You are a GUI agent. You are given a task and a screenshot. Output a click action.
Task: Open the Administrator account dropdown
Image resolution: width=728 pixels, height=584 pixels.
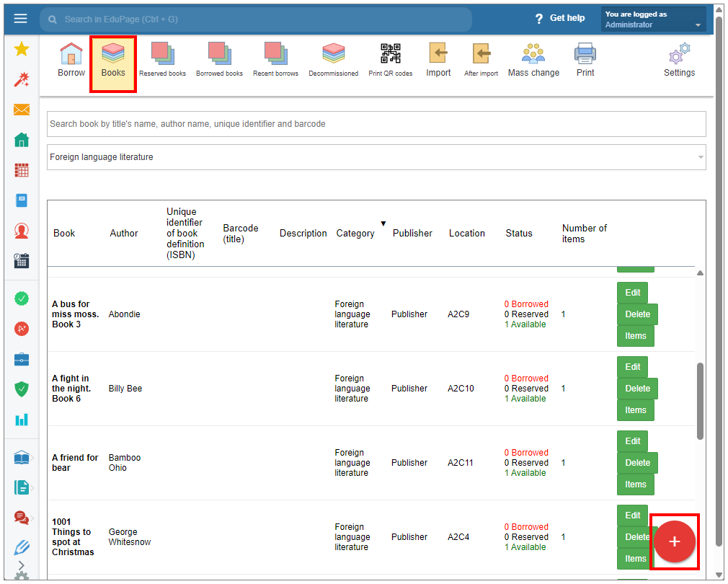(653, 19)
